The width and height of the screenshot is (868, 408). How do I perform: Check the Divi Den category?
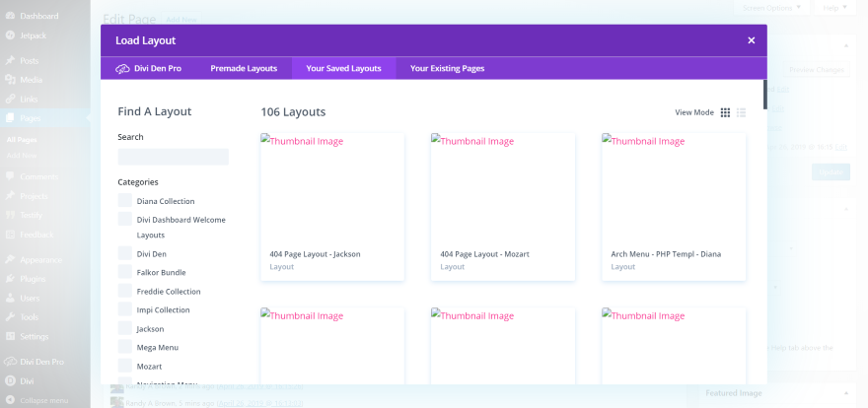click(x=125, y=253)
